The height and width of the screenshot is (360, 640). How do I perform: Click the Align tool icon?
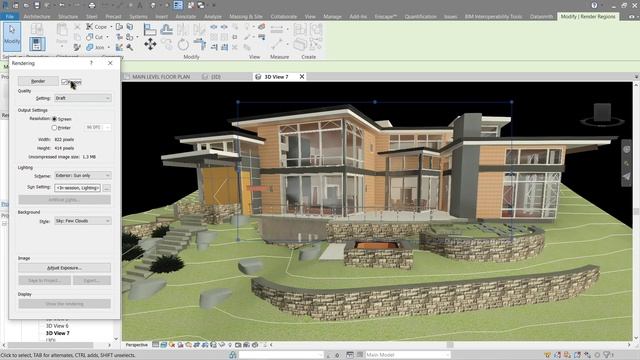[x=150, y=30]
